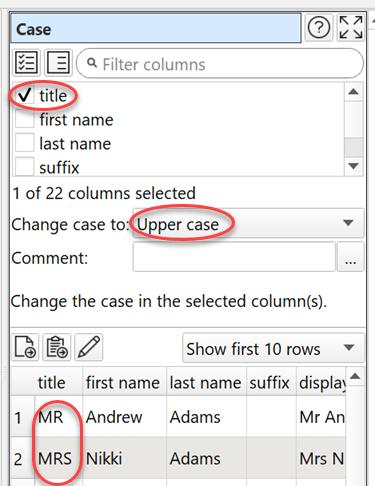Click the 'Mr An' display cell
The height and width of the screenshot is (486, 375).
tap(321, 417)
